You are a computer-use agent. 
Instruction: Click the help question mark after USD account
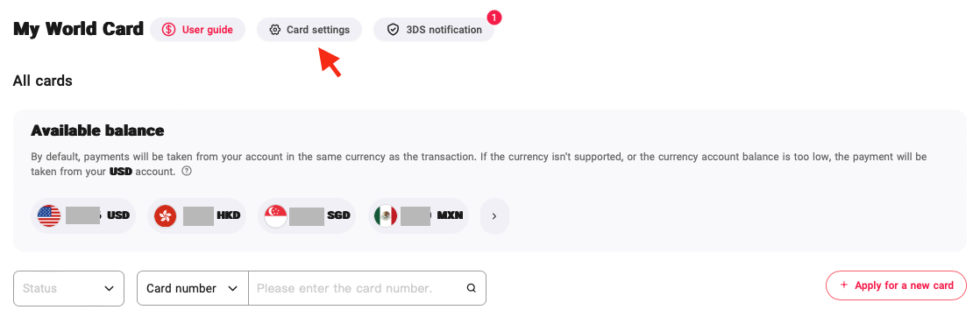click(186, 171)
